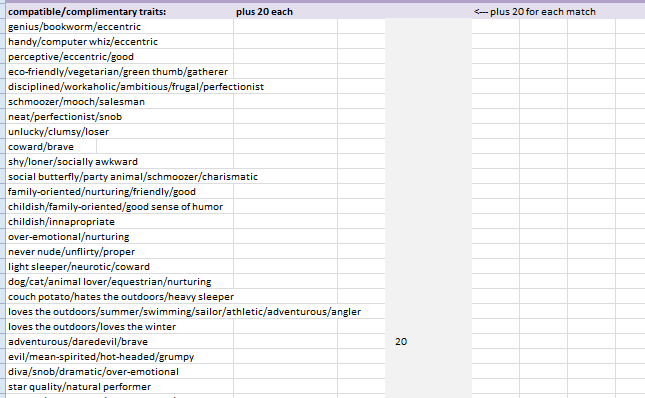Click the 'over-emotional/nurturing' cell
Viewport: 645px width, 398px height.
[68, 237]
